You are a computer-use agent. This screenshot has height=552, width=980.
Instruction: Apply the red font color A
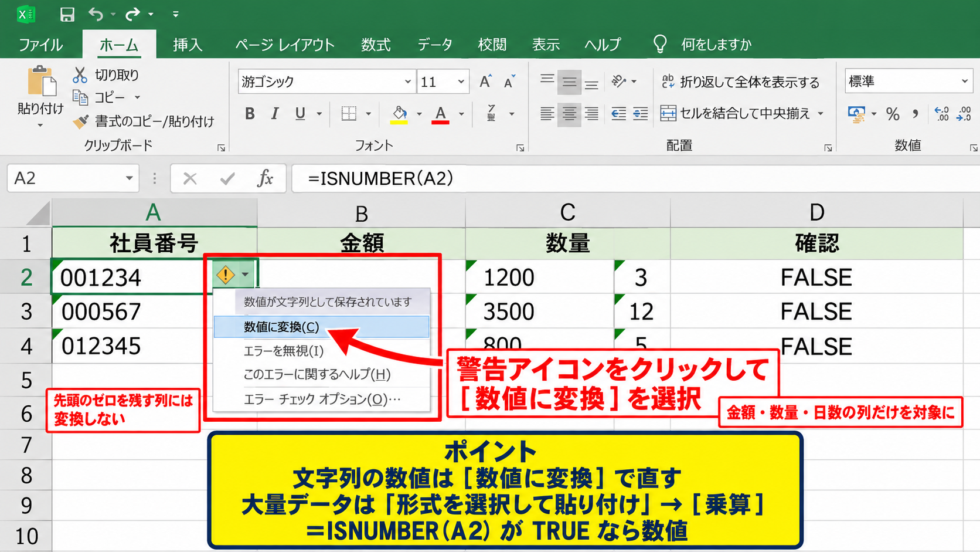pos(441,114)
